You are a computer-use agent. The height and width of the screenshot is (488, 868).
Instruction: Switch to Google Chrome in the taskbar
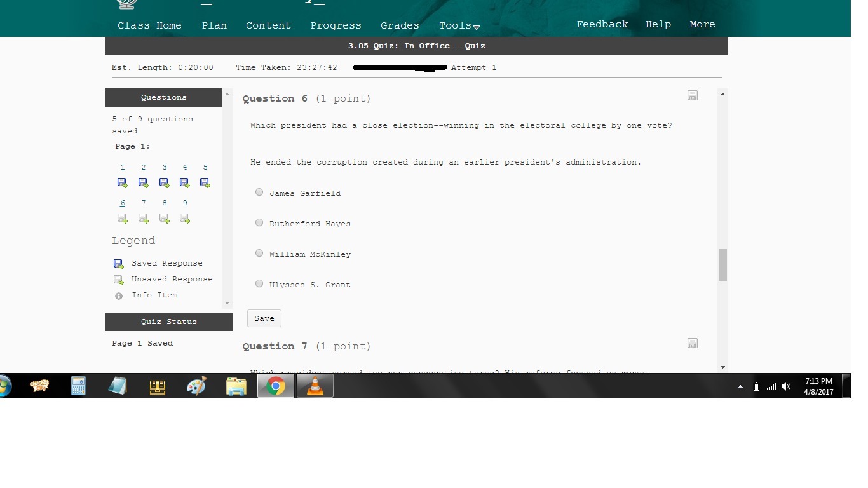pyautogui.click(x=276, y=386)
